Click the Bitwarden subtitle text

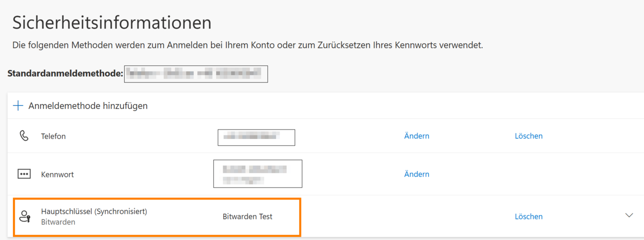coord(58,222)
